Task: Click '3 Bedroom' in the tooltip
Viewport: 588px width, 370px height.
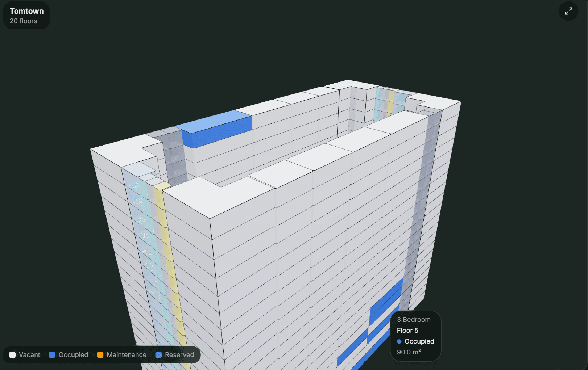Action: point(414,320)
